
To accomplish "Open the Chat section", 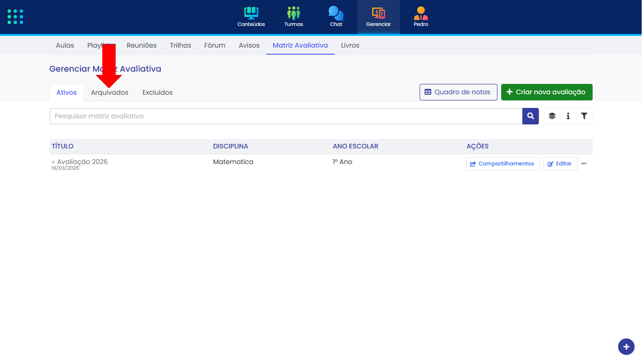I will pos(336,17).
